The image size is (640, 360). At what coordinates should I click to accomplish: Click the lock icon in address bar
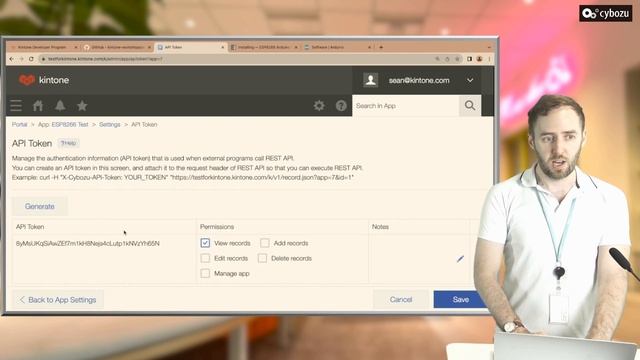43,59
